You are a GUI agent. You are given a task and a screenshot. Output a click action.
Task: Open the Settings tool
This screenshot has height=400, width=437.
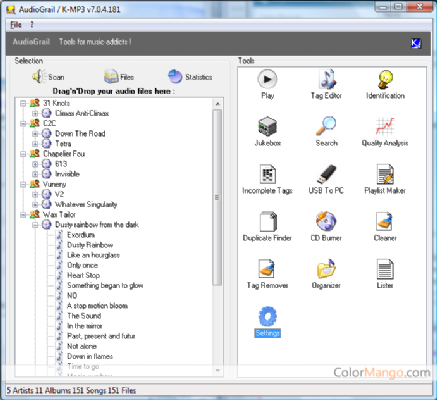point(267,322)
